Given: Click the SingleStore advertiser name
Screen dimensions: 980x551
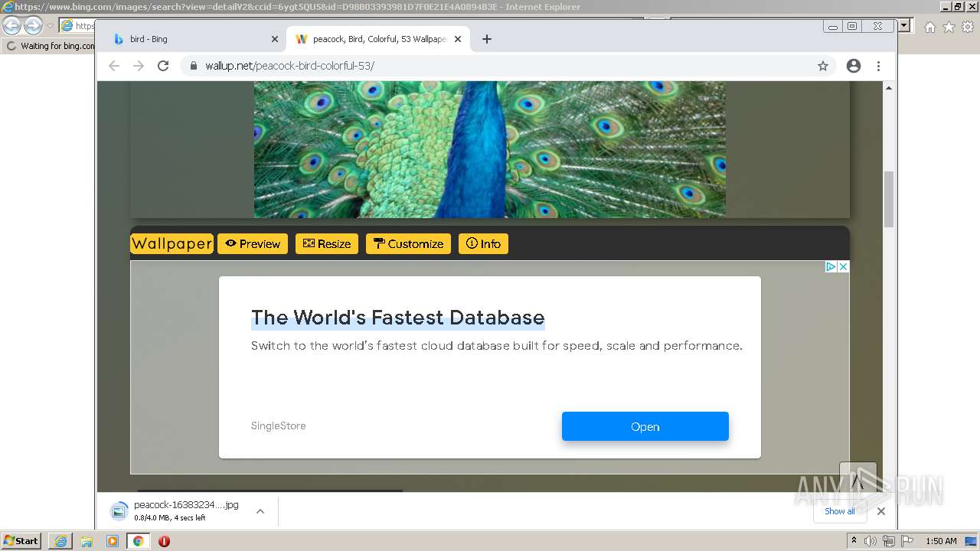Looking at the screenshot, I should coord(279,426).
